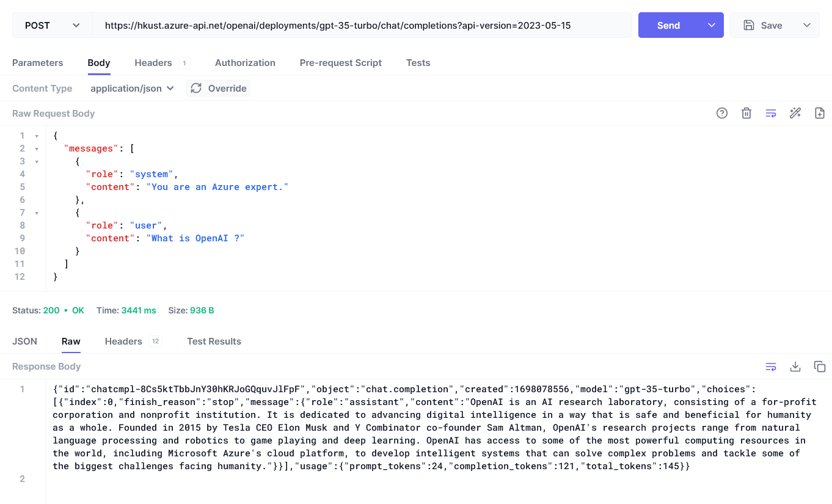This screenshot has width=832, height=504.
Task: Open the POST method dropdown
Action: 52,25
